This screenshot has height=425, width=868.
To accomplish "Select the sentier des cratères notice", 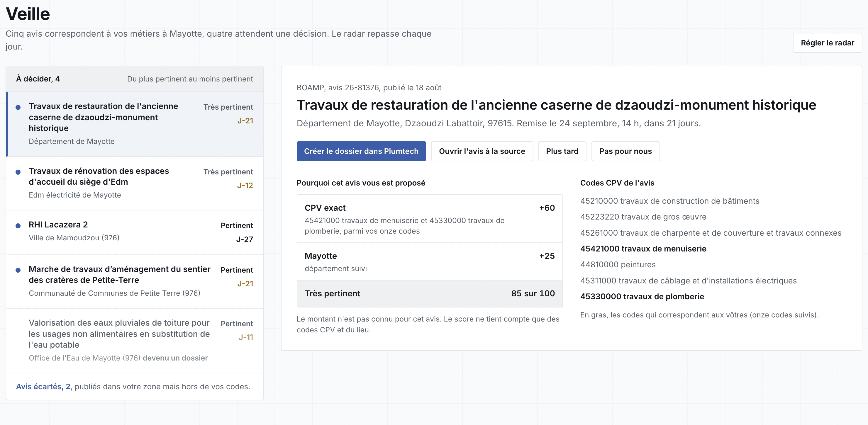I will [135, 281].
